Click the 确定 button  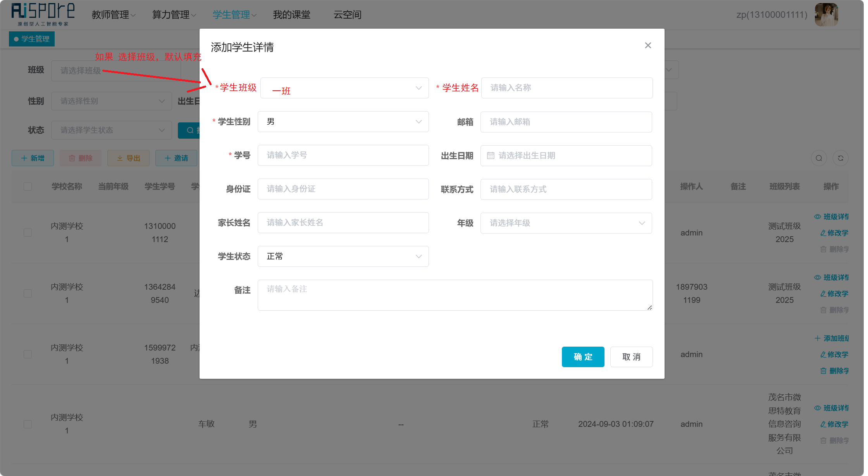(583, 357)
